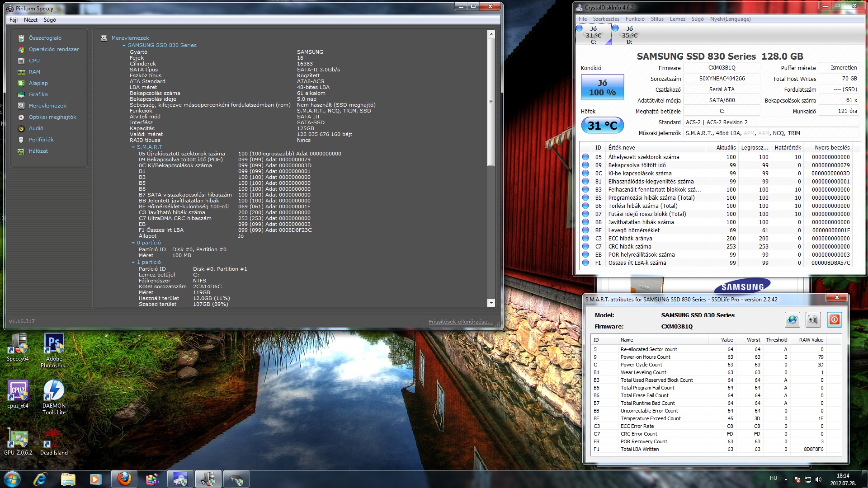Open RAM section in Speccy sidebar
Viewport: 868px width, 488px height.
coord(34,72)
